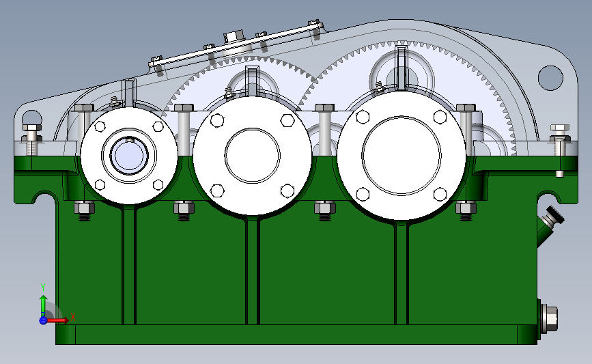Image resolution: width=592 pixels, height=364 pixels.
Task: Select the black oil dipstick cap
Action: pyautogui.click(x=554, y=215)
